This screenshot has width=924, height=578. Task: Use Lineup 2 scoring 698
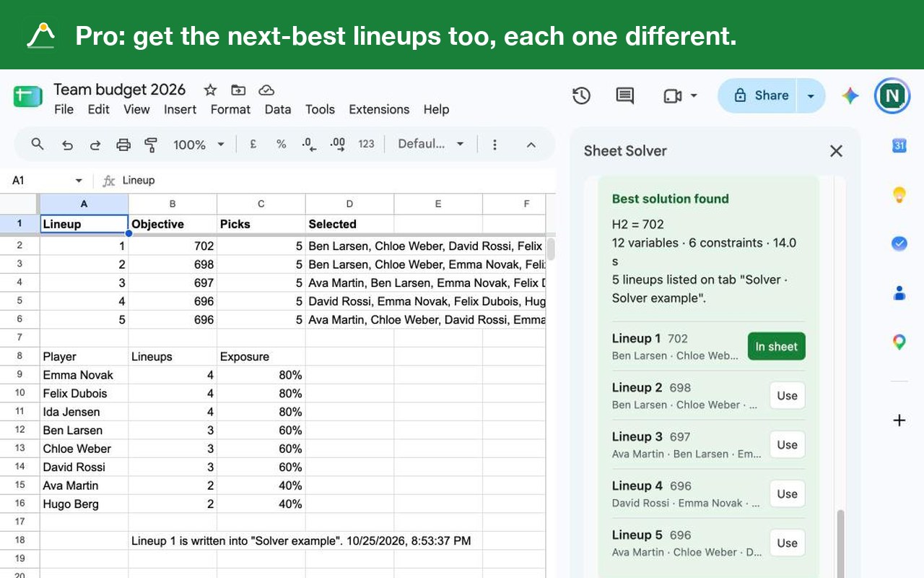787,395
